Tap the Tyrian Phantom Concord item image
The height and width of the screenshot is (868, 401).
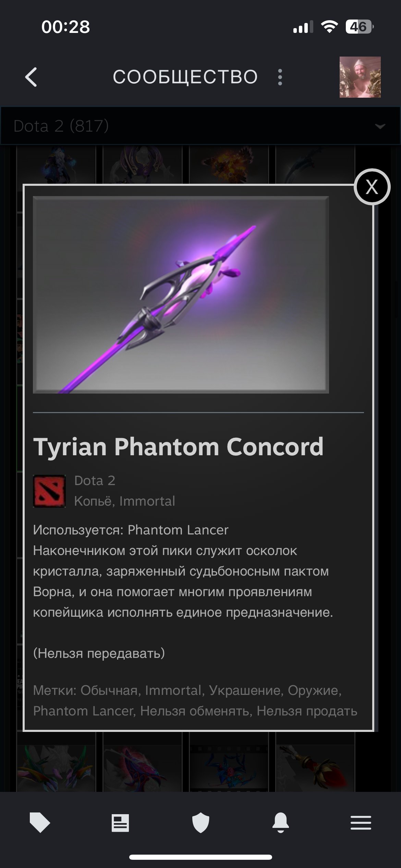point(181,294)
